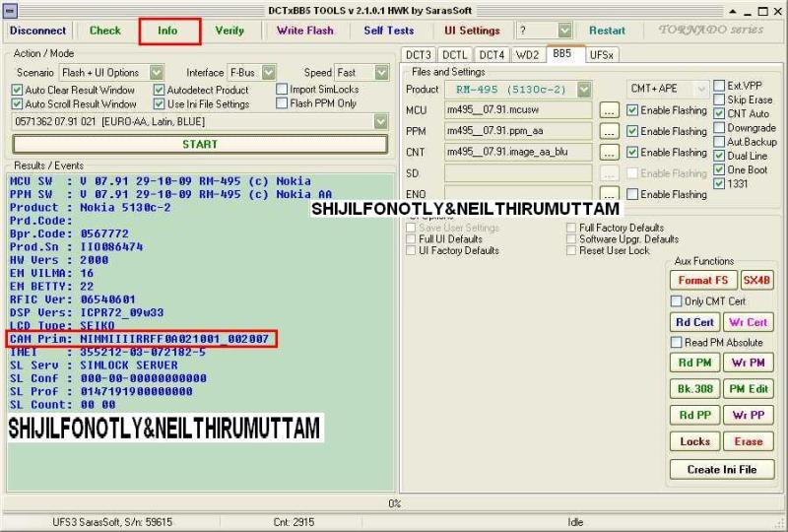The image size is (788, 532).
Task: Click the Format FS button
Action: click(x=703, y=280)
